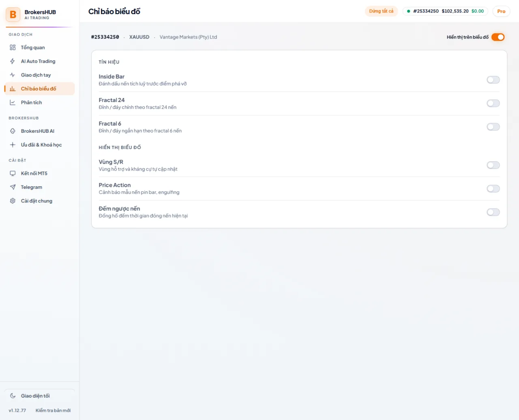Image resolution: width=519 pixels, height=420 pixels.
Task: Open the Chỉ báo biểu đồ menu item
Action: 40,89
